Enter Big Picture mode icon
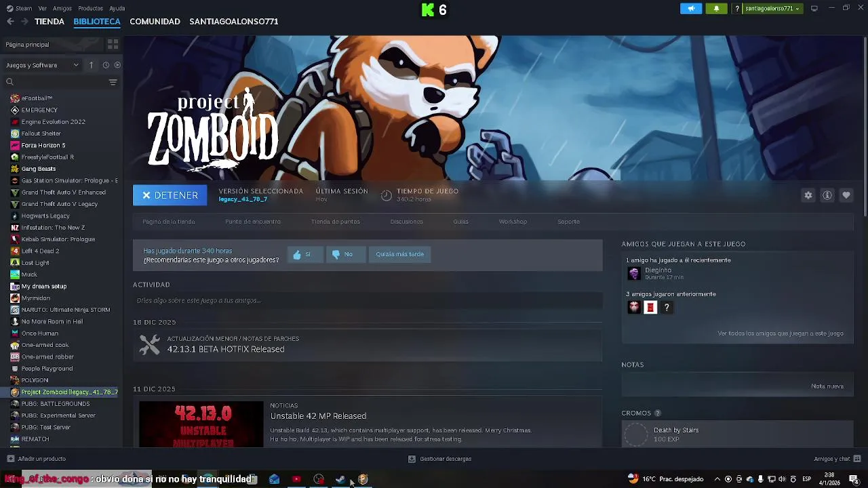 coord(814,9)
